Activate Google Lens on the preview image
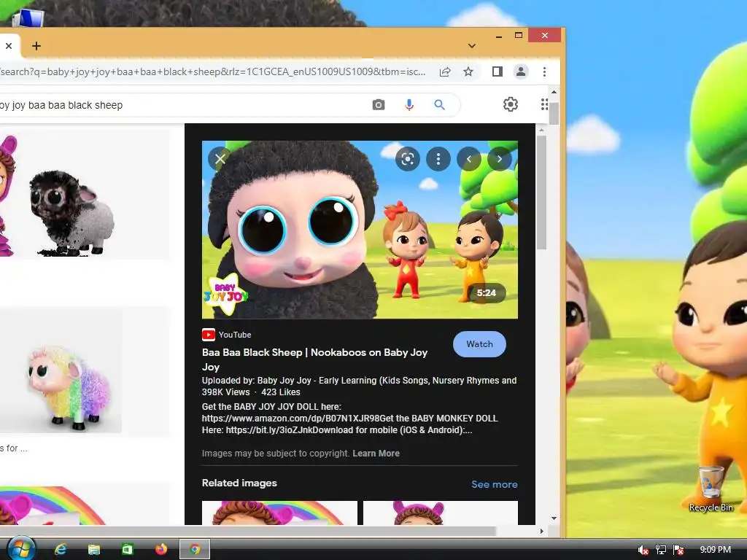This screenshot has height=560, width=747. point(407,159)
